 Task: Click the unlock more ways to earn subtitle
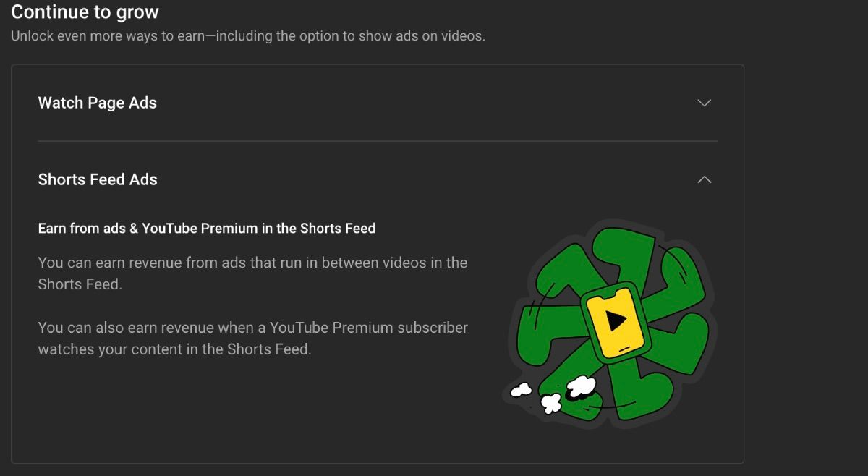click(x=249, y=35)
